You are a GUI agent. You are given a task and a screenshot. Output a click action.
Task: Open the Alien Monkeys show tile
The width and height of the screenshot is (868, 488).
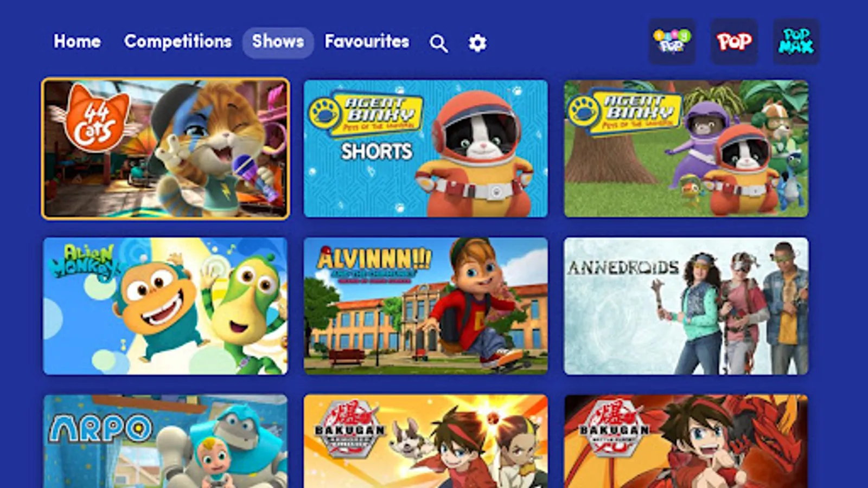(165, 306)
